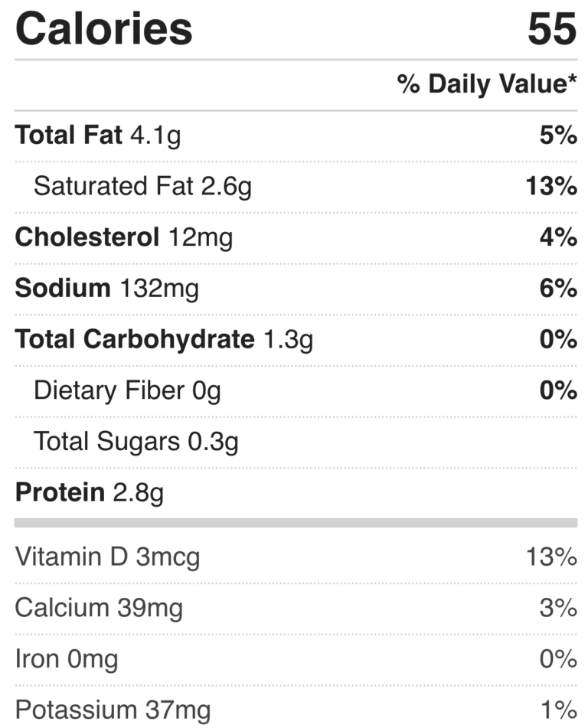Select the Dietary Fiber 0g label
The height and width of the screenshot is (728, 588).
click(127, 390)
